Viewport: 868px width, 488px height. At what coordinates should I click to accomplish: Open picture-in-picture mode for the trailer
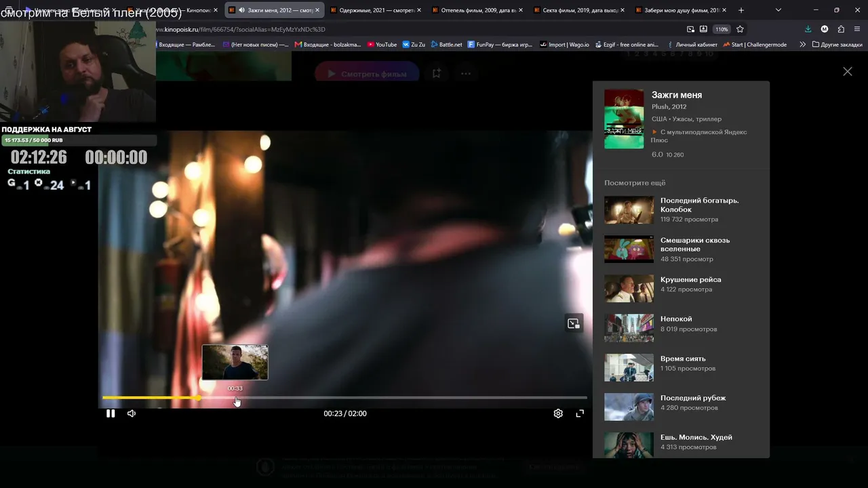(x=574, y=323)
